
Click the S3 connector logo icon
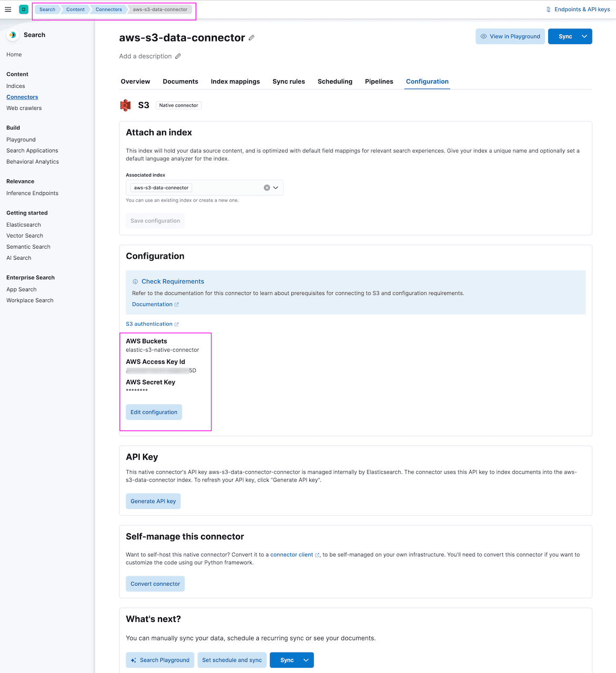click(125, 105)
